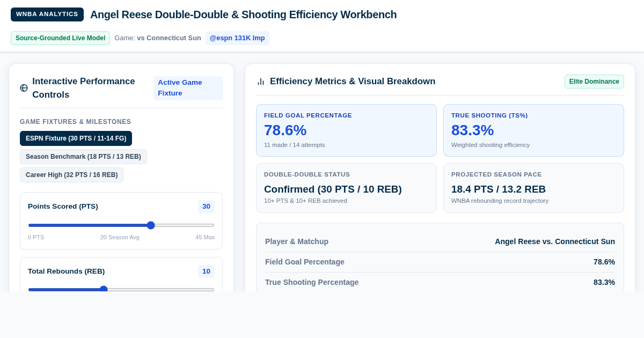Viewport: 644px width, 338px height.
Task: Open the Field Goal Percentage 78.6% card
Action: click(346, 130)
